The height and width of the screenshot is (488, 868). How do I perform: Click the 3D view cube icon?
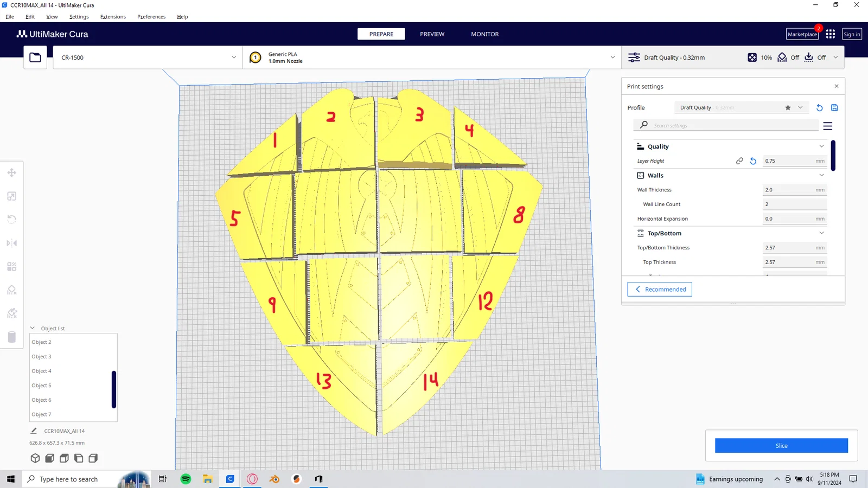pyautogui.click(x=35, y=458)
